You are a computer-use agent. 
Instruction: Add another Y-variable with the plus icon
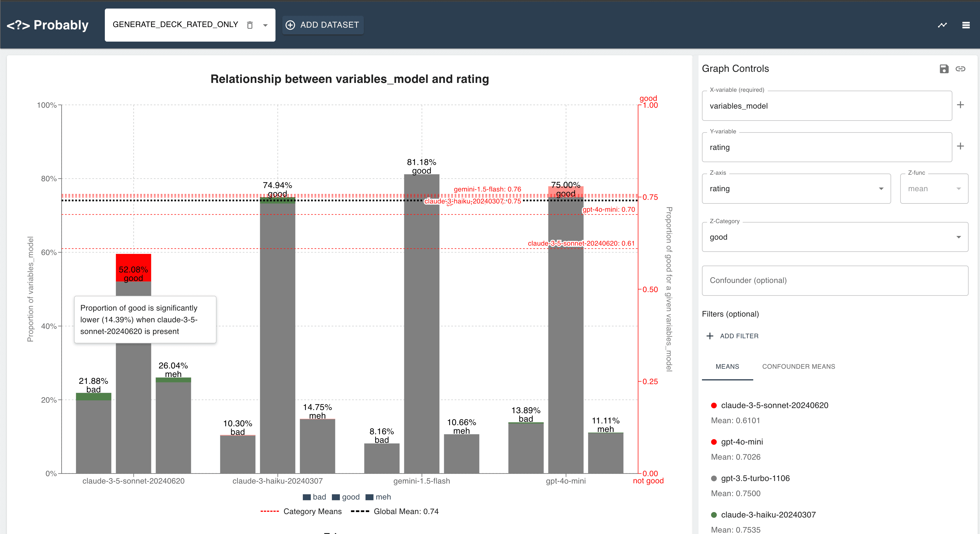960,146
